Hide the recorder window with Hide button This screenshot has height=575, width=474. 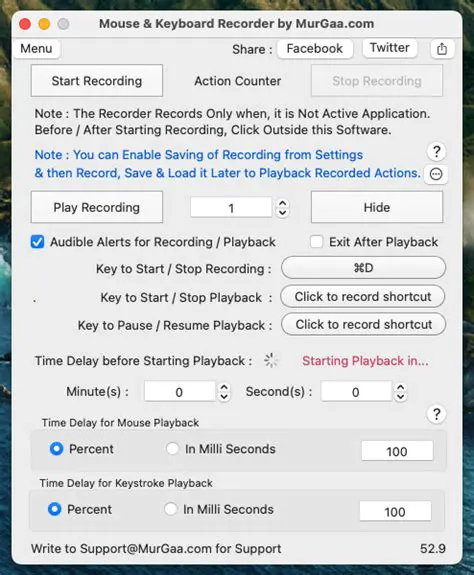coord(377,207)
